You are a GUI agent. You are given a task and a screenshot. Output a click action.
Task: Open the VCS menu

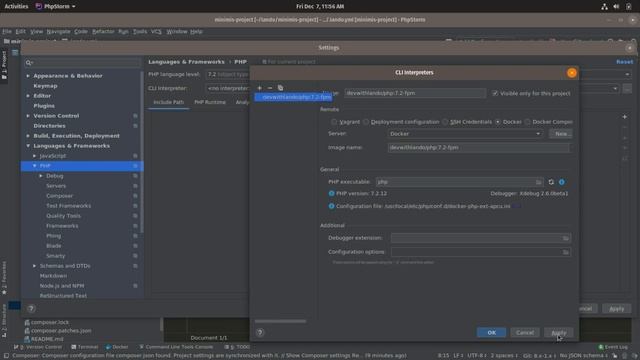tap(156, 31)
